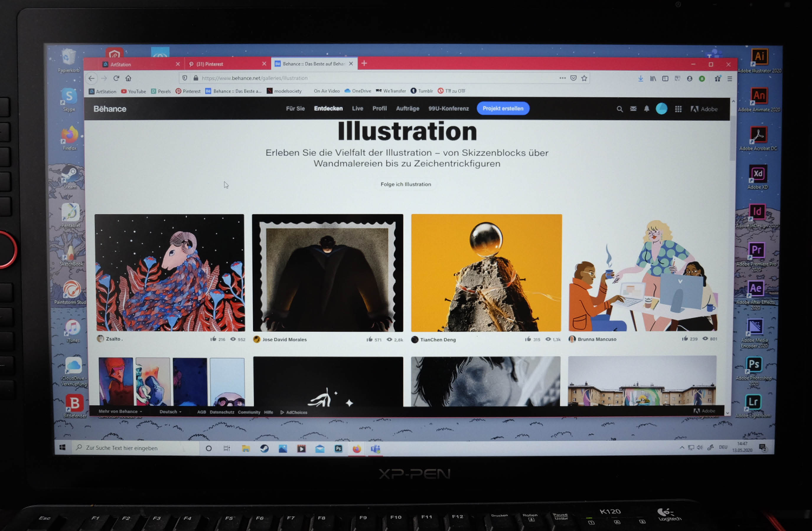Open the Tumblr bookmark
Viewport: 812px width, 531px height.
click(x=422, y=91)
